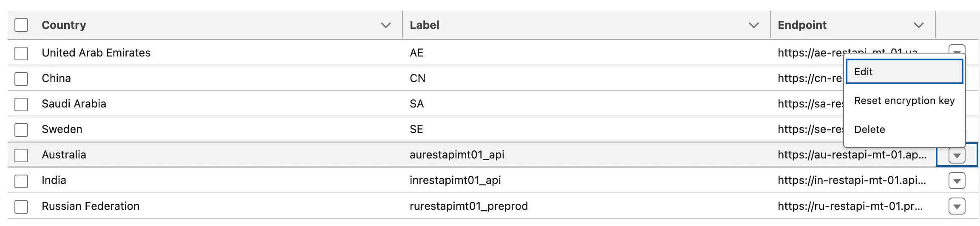Choose Reset encryption key menu option
Screen dimensions: 980x226
point(904,101)
